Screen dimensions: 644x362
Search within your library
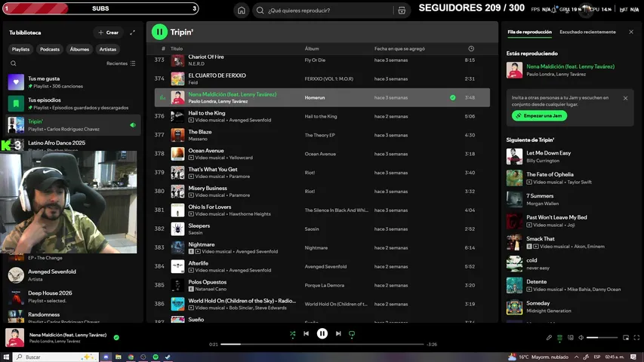(x=13, y=63)
